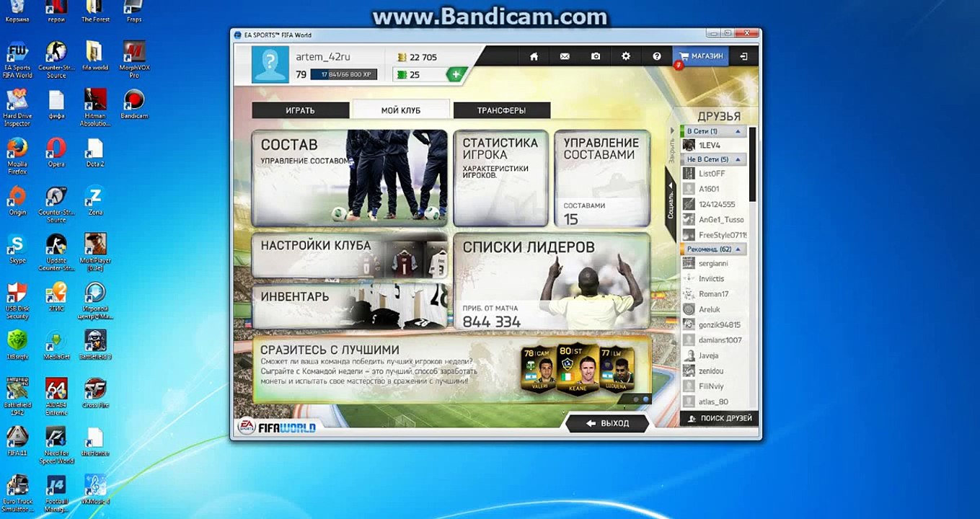The image size is (980, 519).
Task: Click the Keane 80 ST player card
Action: [578, 369]
